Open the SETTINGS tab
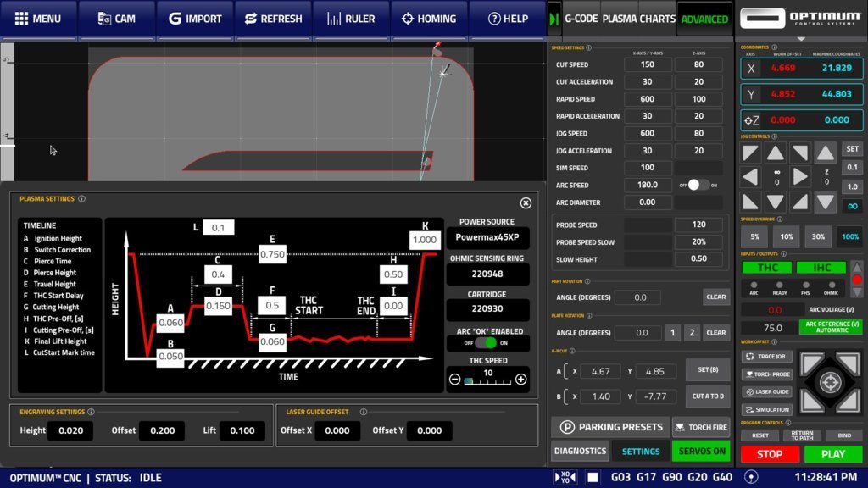The image size is (868, 488). (x=641, y=452)
